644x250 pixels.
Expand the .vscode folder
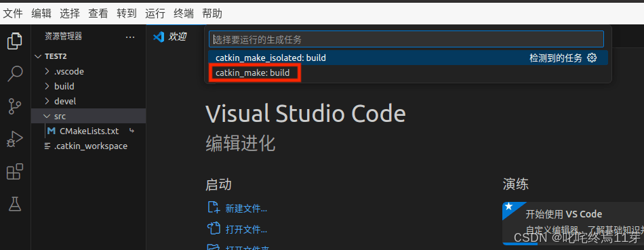coord(47,71)
